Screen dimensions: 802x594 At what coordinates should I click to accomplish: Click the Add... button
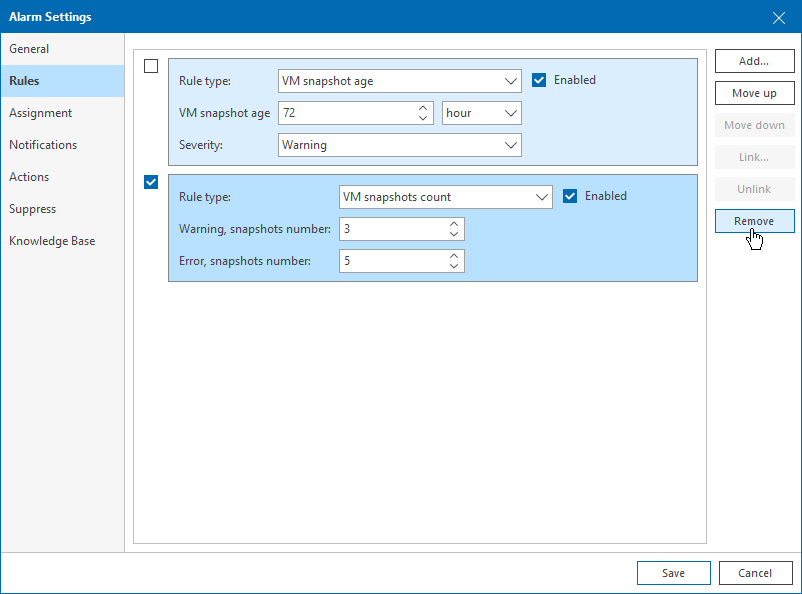[754, 61]
